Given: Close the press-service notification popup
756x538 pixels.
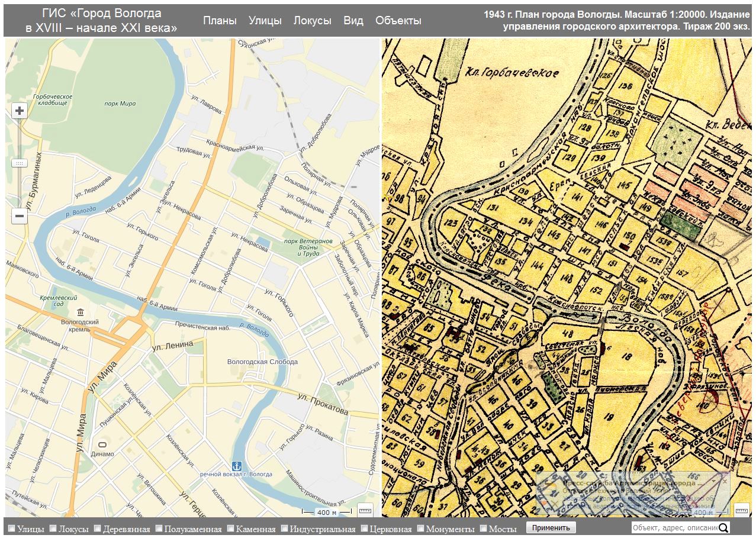Looking at the screenshot, I should pyautogui.click(x=725, y=481).
